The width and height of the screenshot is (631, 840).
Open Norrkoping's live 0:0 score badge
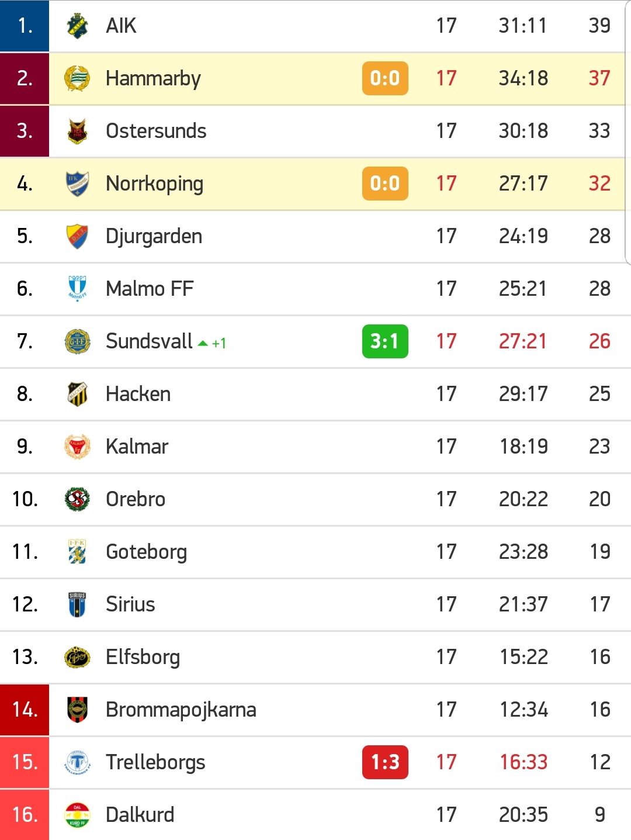click(x=385, y=184)
